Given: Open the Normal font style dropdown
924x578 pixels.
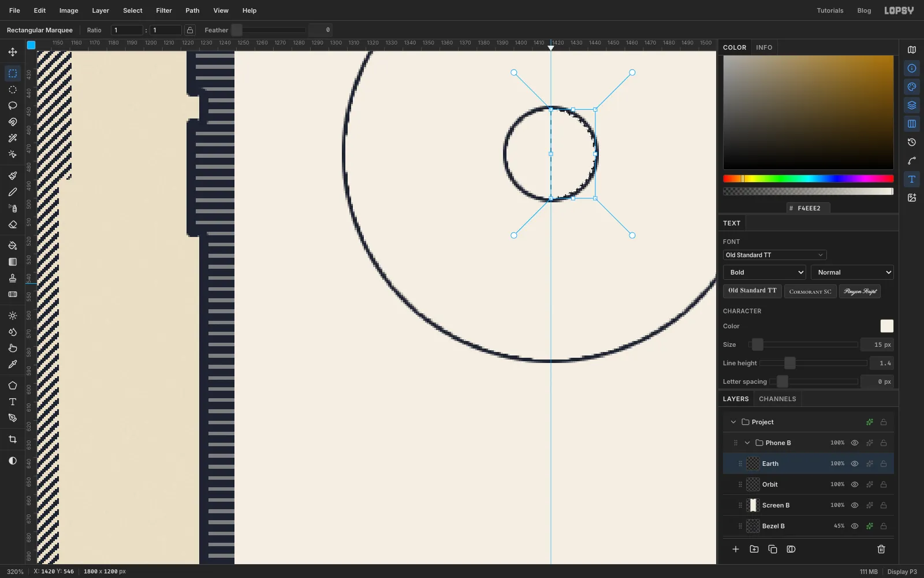Looking at the screenshot, I should (x=852, y=272).
